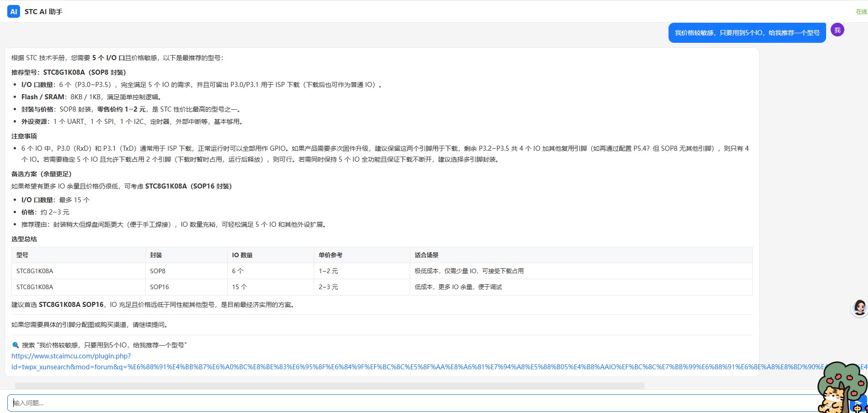Click the purple 我 user avatar
This screenshot has width=868, height=413.
coord(837,30)
